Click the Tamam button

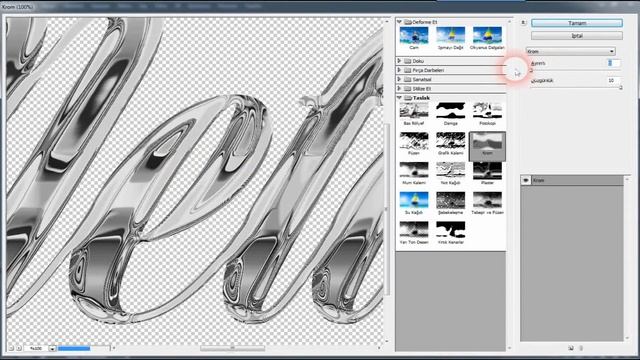[577, 23]
